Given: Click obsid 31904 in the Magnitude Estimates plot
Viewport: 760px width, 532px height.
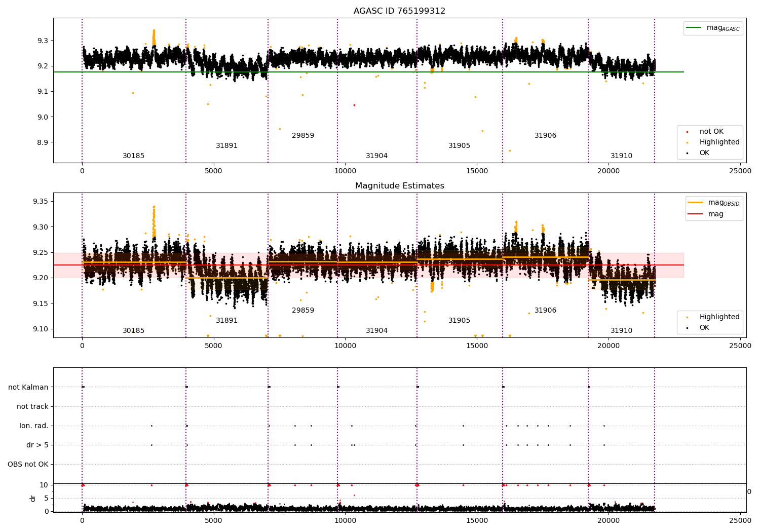Looking at the screenshot, I should (x=376, y=331).
